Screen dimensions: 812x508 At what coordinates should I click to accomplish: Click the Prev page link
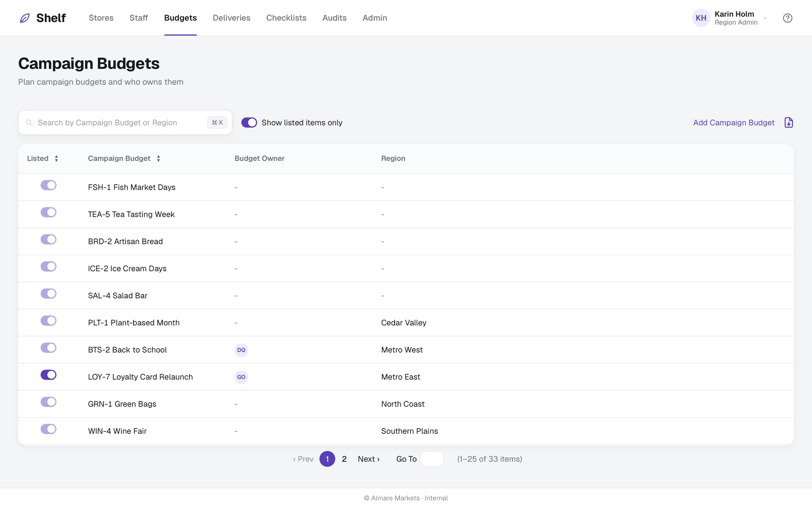303,459
